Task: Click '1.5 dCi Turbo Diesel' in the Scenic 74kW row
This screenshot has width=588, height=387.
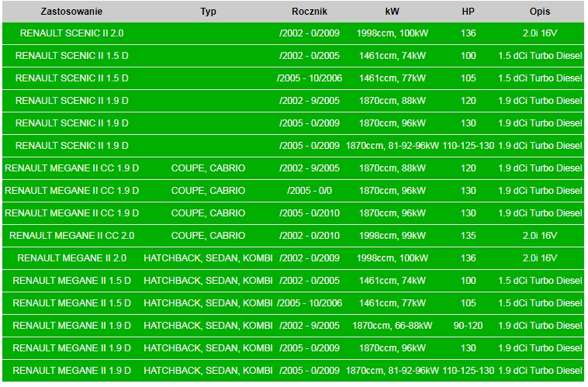Action: [540, 56]
